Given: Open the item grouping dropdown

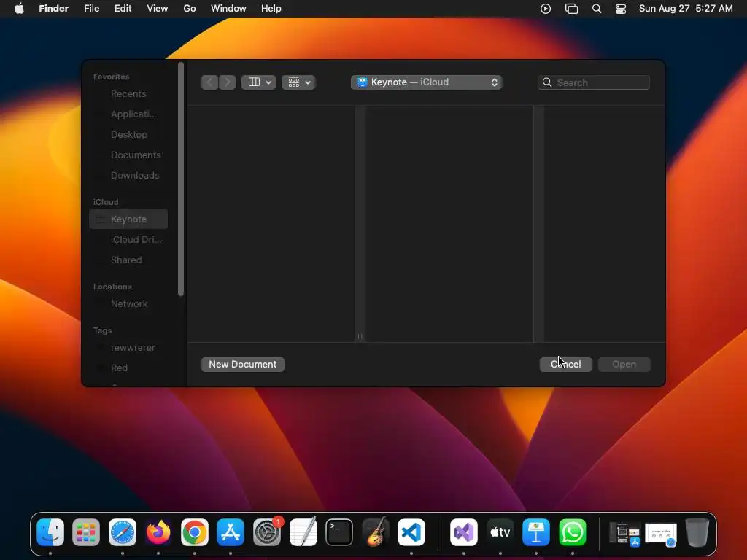Looking at the screenshot, I should tap(298, 82).
